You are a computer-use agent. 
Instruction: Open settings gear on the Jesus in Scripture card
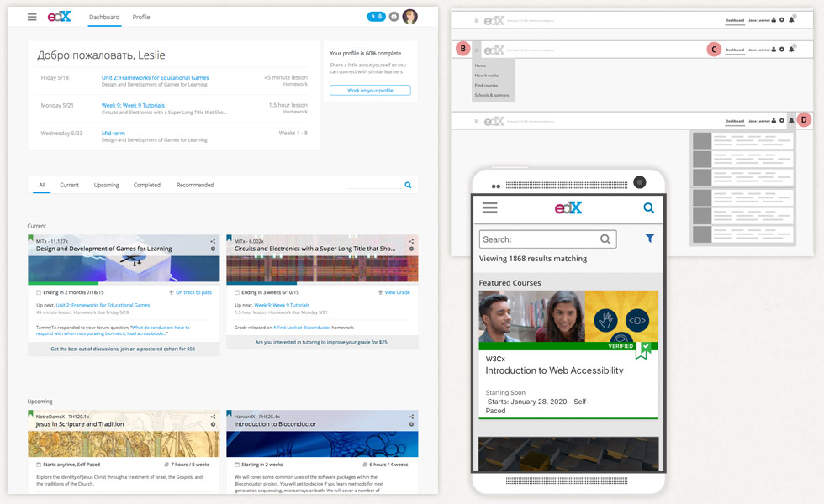(213, 424)
